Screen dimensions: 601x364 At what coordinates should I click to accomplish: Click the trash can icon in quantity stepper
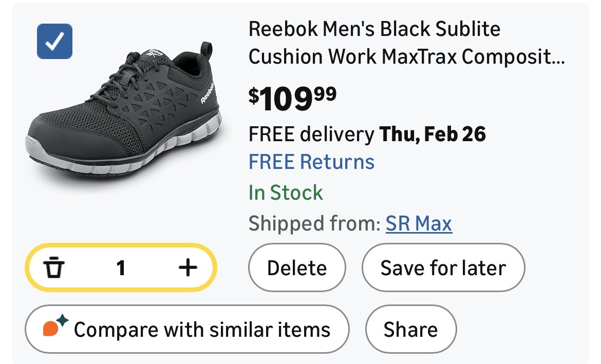52,268
